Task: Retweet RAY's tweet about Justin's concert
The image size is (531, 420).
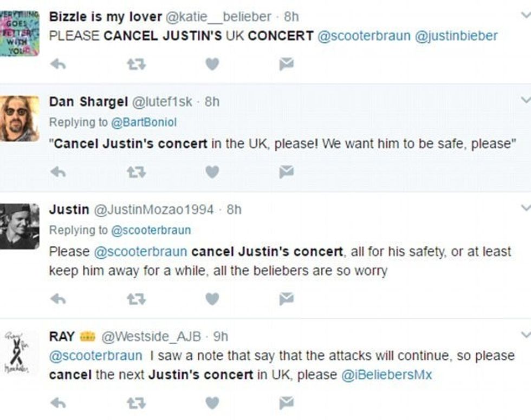Action: (136, 403)
